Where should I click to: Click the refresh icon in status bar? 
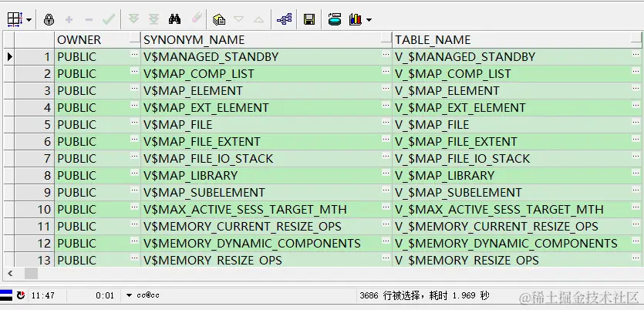pyautogui.click(x=21, y=295)
